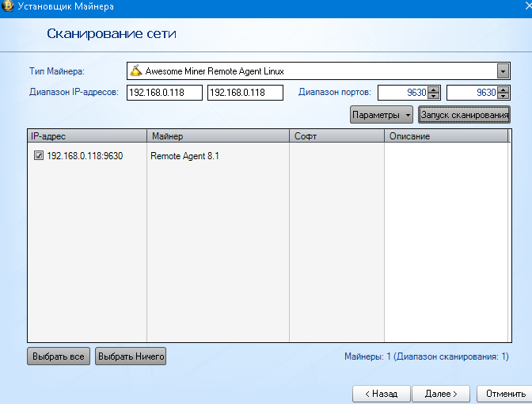Increase the starting port value
Screen dimensions: 532x404
[x=434, y=90]
